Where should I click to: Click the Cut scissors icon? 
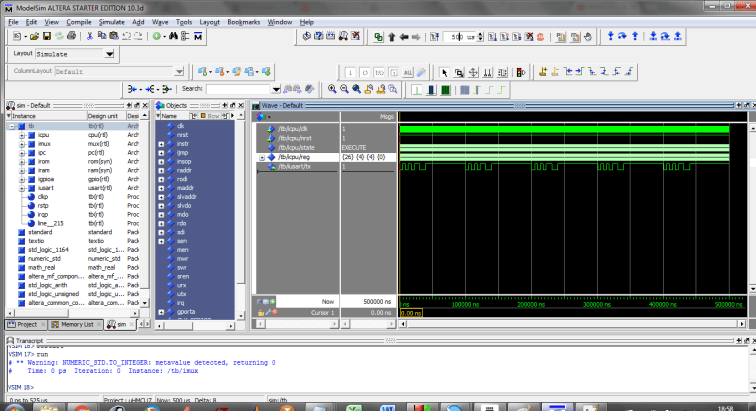tap(90, 37)
